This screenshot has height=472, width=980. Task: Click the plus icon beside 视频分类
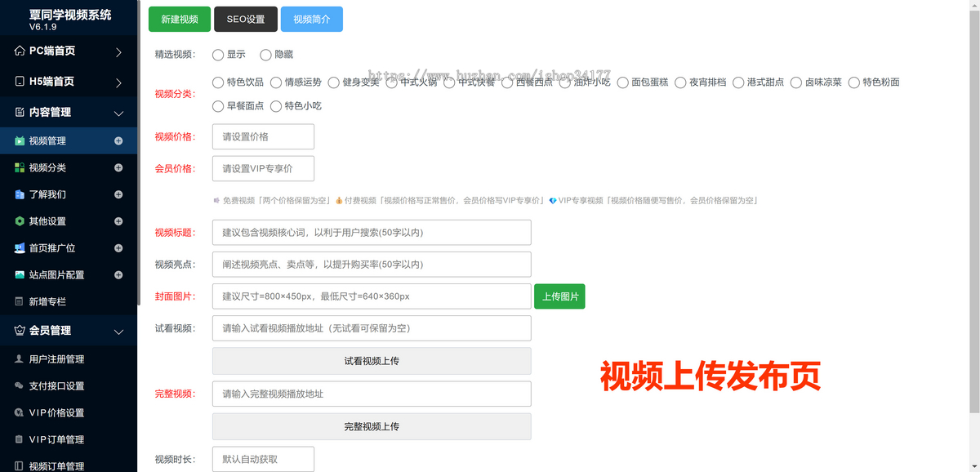[118, 168]
